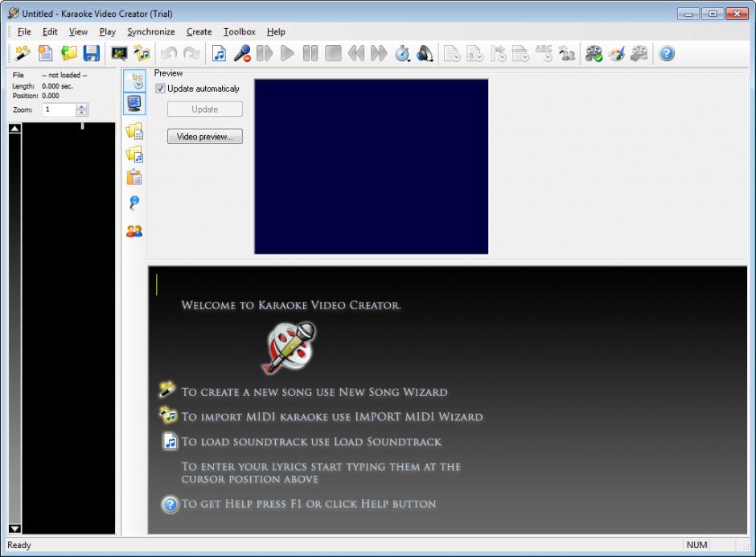Image resolution: width=756 pixels, height=557 pixels.
Task: Click 'To get Help press F1' line
Action: (x=309, y=504)
